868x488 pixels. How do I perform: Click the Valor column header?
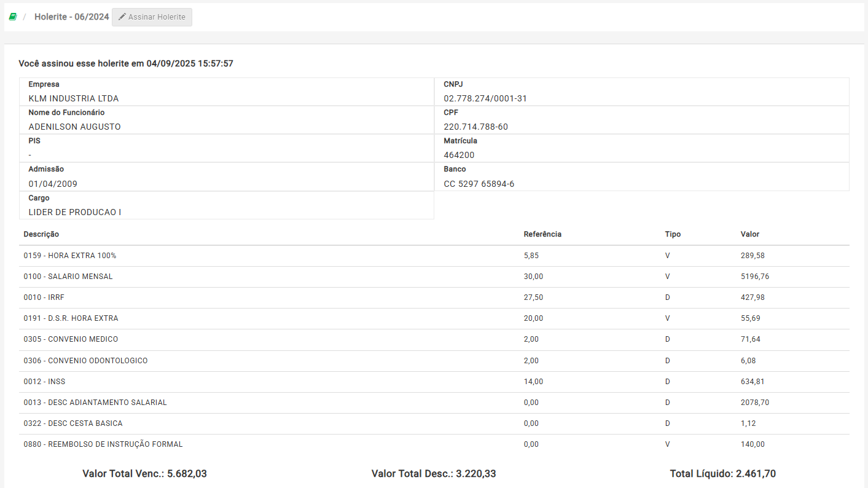[749, 234]
